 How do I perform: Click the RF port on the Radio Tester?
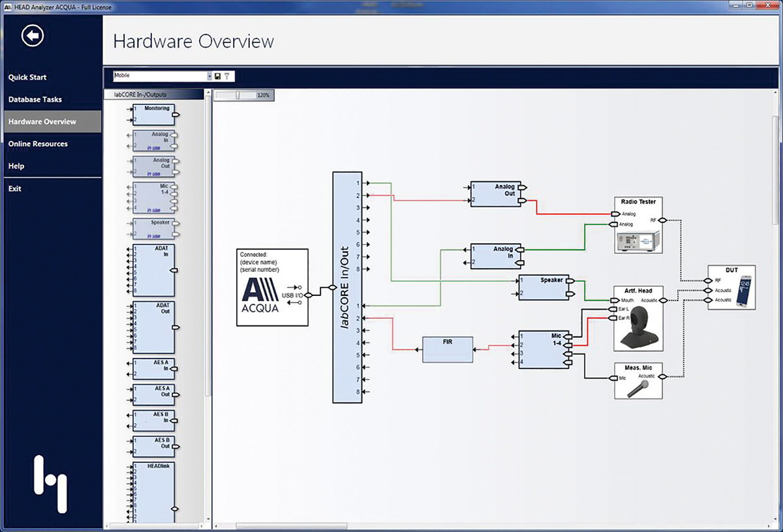tap(662, 220)
